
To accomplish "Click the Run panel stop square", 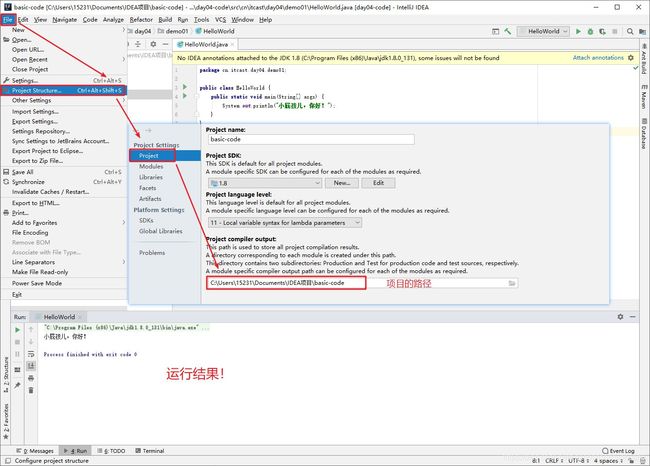I will 17,342.
